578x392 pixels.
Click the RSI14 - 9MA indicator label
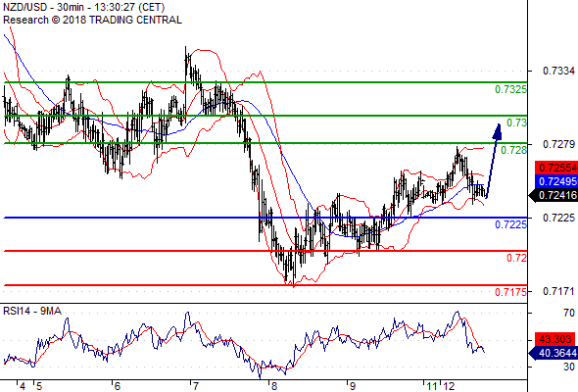(x=32, y=312)
